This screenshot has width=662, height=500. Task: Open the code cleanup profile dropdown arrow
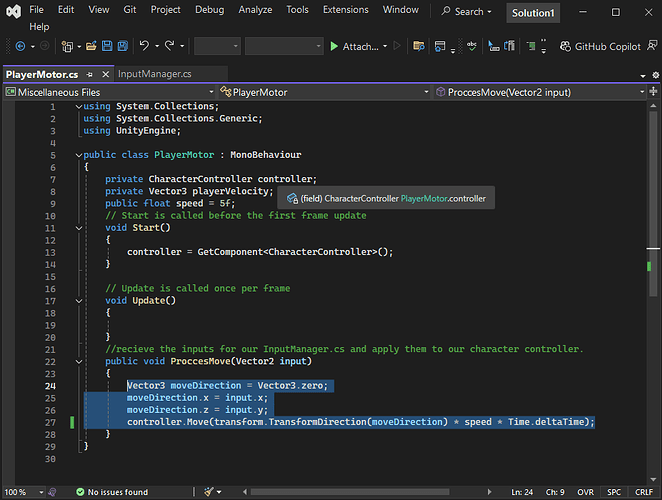tap(219, 492)
